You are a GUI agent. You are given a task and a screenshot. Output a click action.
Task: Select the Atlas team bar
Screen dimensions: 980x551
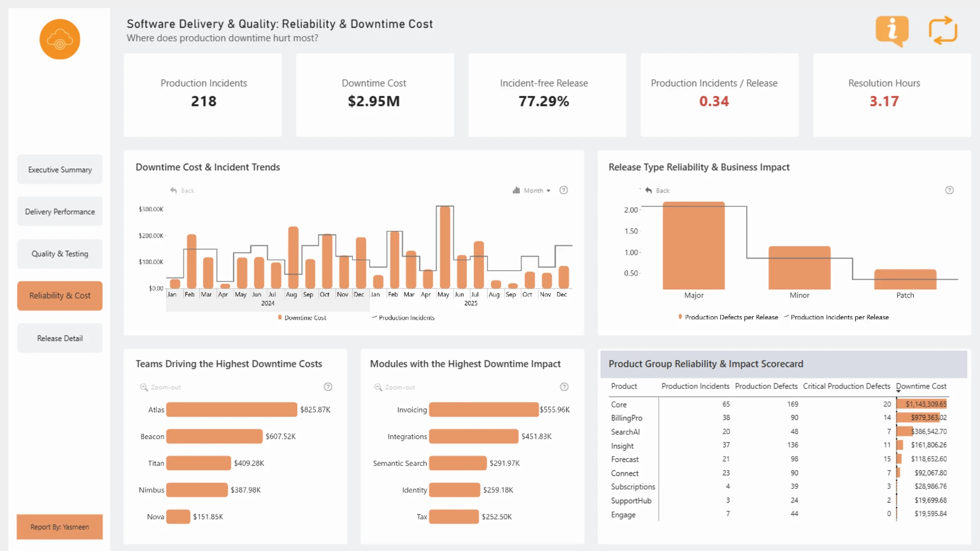pyautogui.click(x=232, y=410)
